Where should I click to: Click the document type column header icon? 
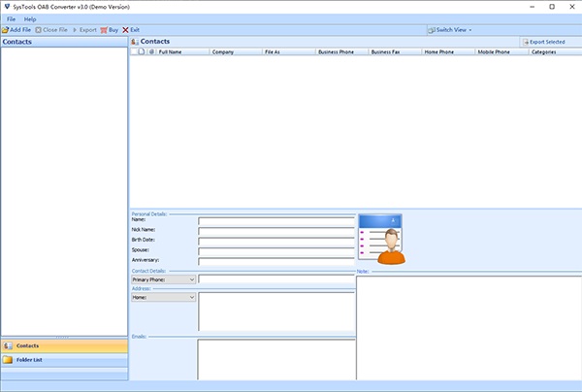point(141,52)
